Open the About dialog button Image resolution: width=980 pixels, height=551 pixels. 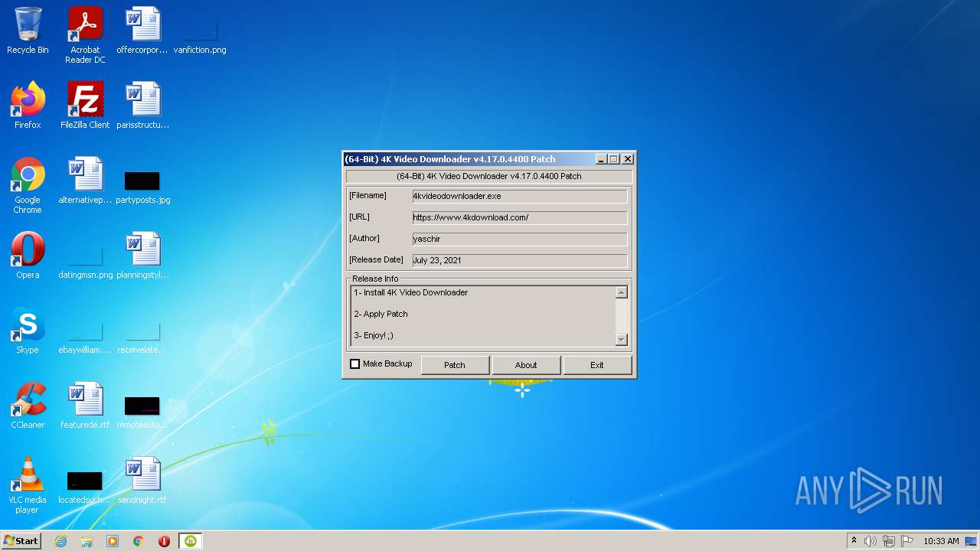coord(526,365)
